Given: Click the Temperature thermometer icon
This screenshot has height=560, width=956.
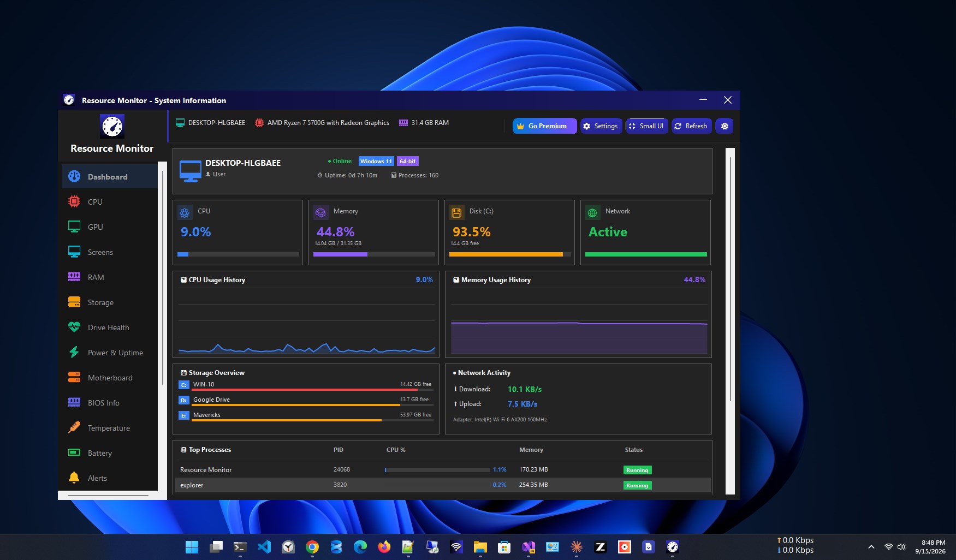Looking at the screenshot, I should pyautogui.click(x=74, y=427).
